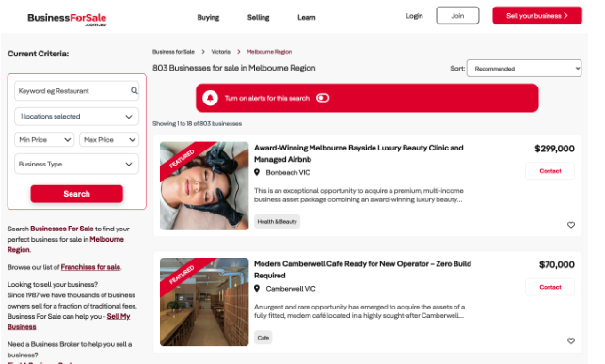Click the Join button

tap(457, 15)
